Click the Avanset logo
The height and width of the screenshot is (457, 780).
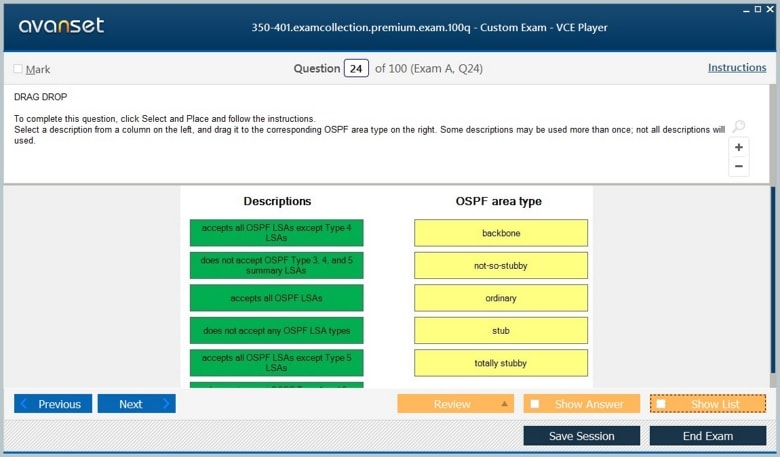61,26
